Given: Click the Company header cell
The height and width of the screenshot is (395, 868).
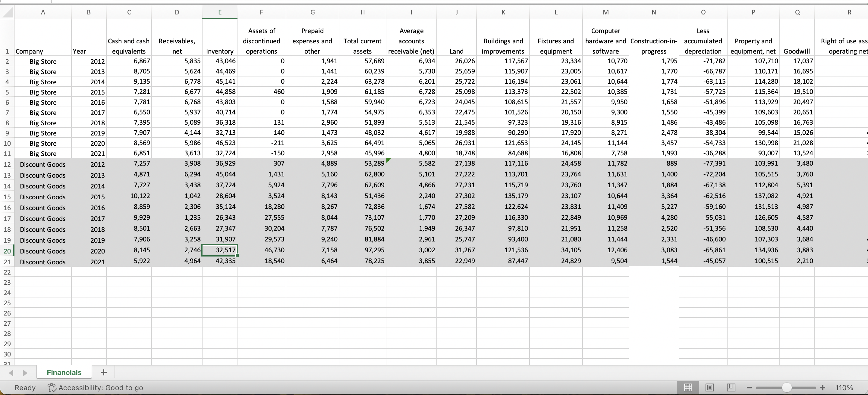Looking at the screenshot, I should [43, 38].
